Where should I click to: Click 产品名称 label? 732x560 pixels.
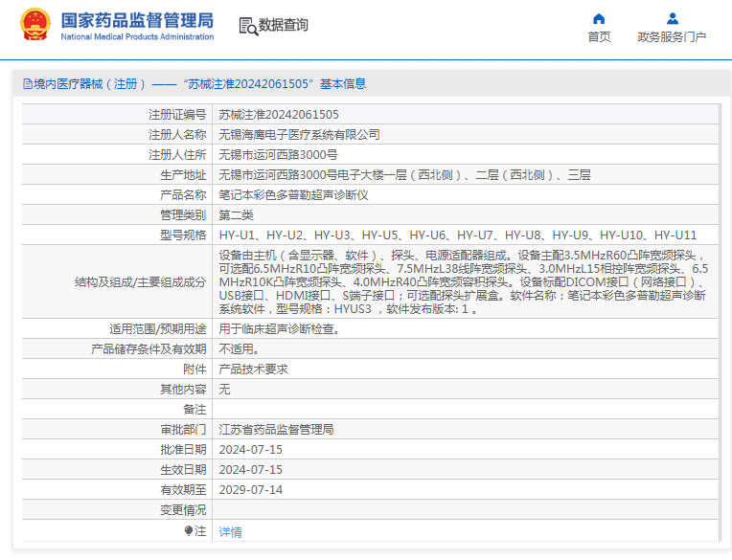pyautogui.click(x=183, y=195)
